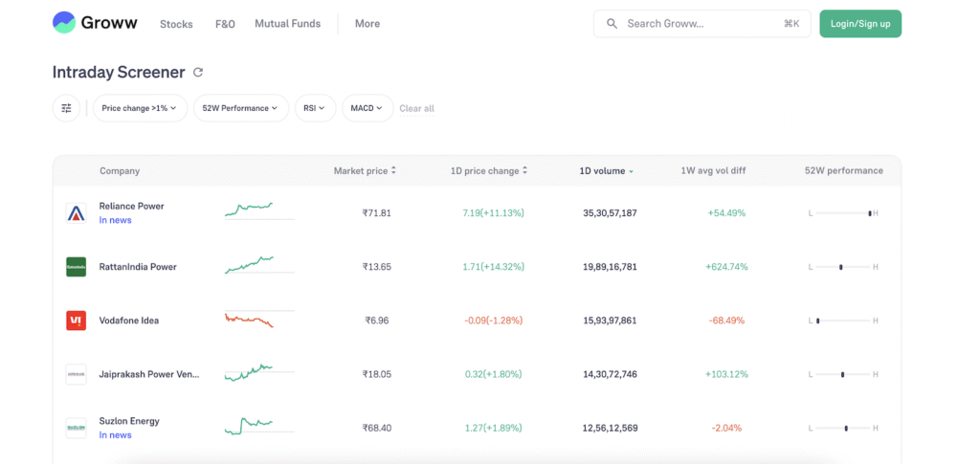Screen dimensions: 980x464
Task: Sort by Market price arrows
Action: pos(393,170)
